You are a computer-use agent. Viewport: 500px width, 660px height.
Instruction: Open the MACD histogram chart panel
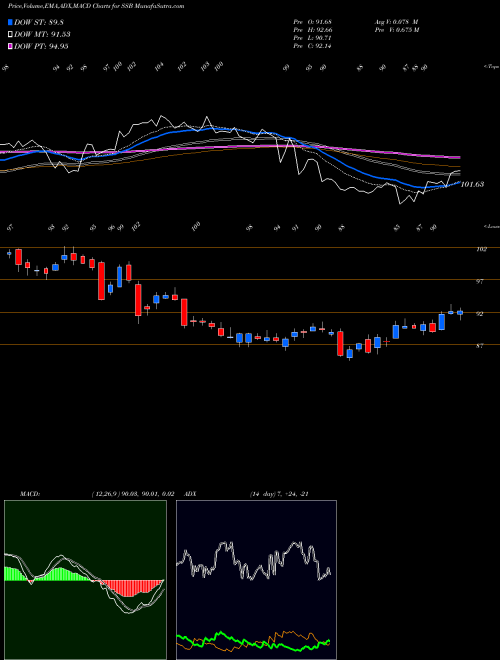click(85, 580)
